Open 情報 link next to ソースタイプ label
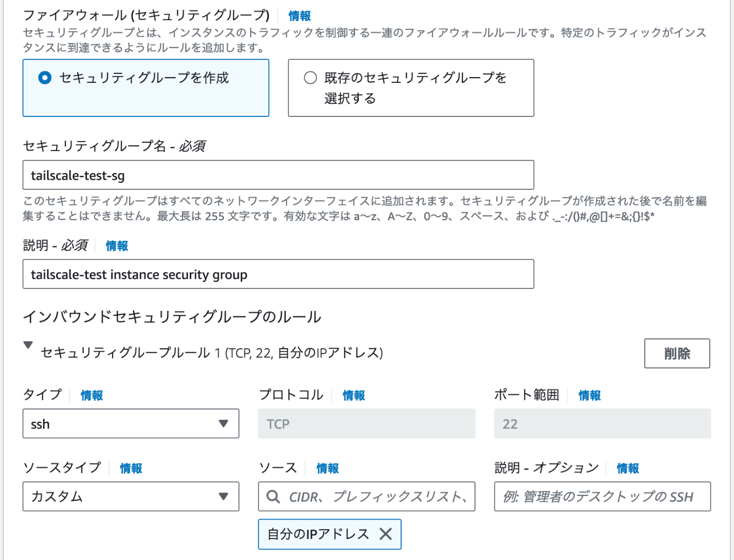This screenshot has width=734, height=560. coord(131,468)
